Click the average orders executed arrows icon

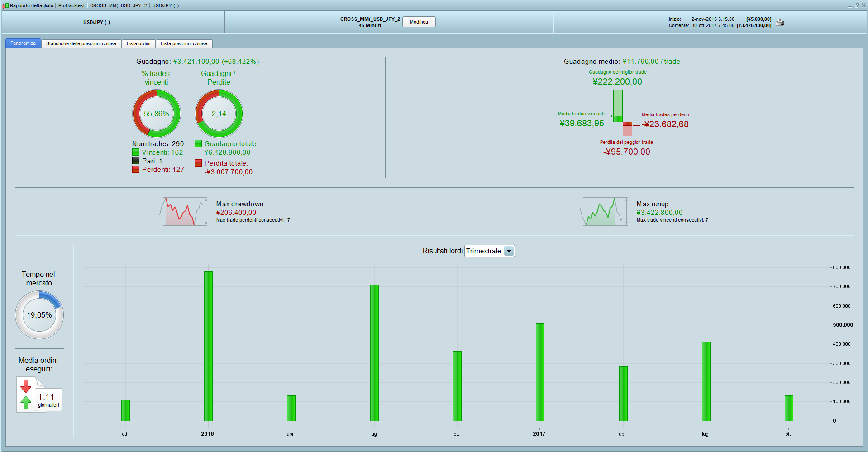[26, 394]
